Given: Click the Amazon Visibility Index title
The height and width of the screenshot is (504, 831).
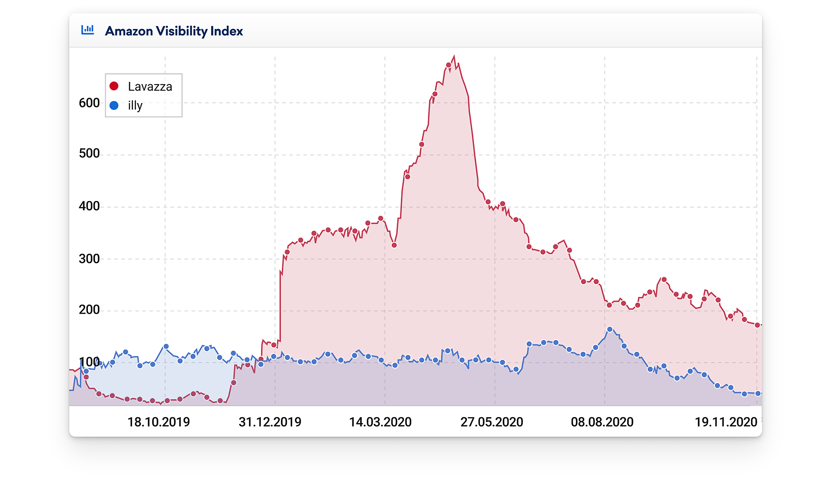Looking at the screenshot, I should pos(173,31).
